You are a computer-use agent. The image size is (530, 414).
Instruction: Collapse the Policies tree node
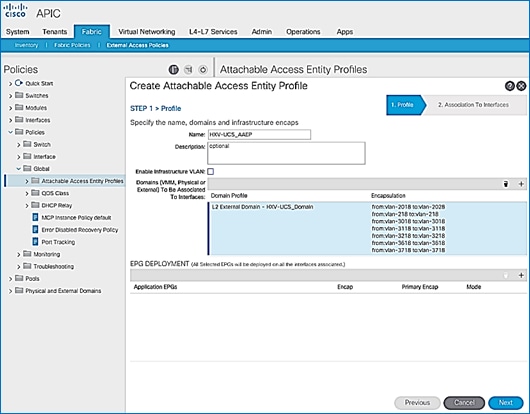(10, 132)
